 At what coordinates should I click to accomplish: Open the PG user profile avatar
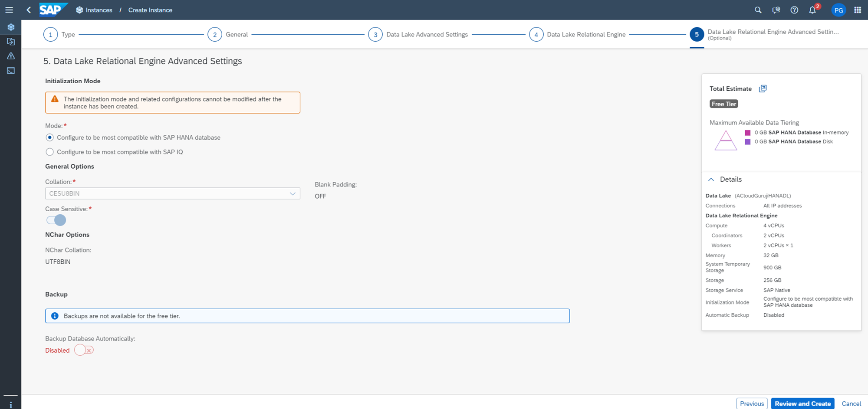[x=838, y=10]
